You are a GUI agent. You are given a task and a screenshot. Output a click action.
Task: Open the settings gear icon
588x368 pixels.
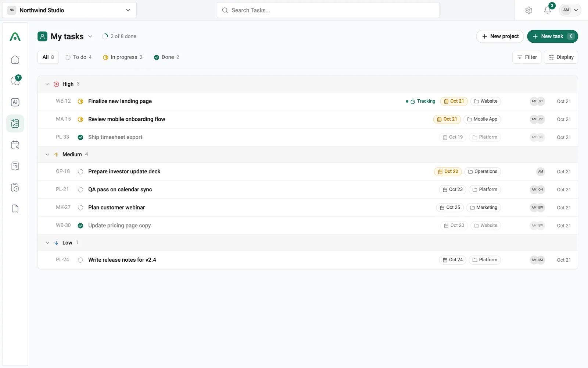click(528, 10)
